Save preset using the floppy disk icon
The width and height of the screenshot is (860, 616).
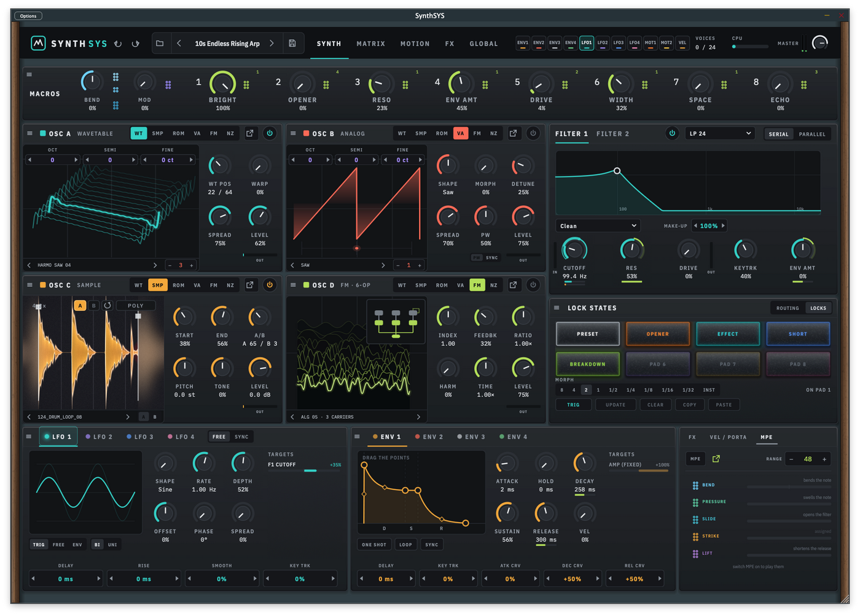292,44
